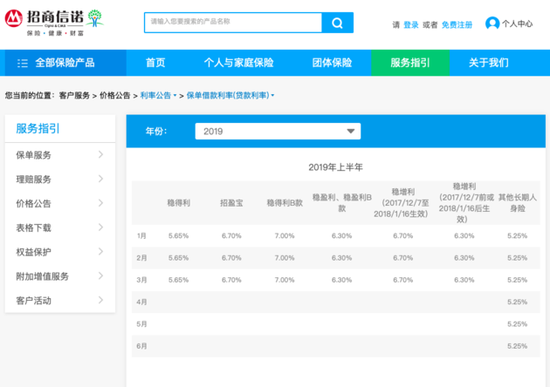
Task: Focus the product name search input field
Action: click(233, 23)
